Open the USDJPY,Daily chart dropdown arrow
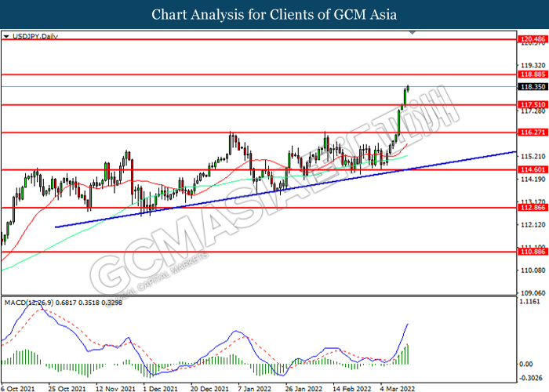The width and height of the screenshot is (549, 392). [x=6, y=36]
